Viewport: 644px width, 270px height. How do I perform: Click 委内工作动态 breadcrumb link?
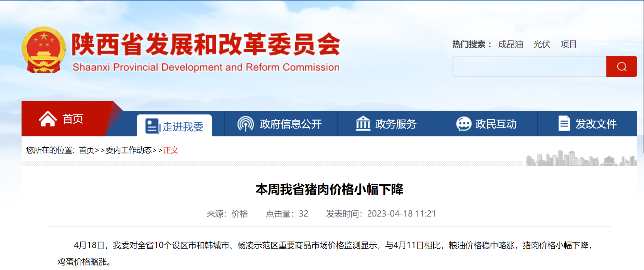click(129, 150)
